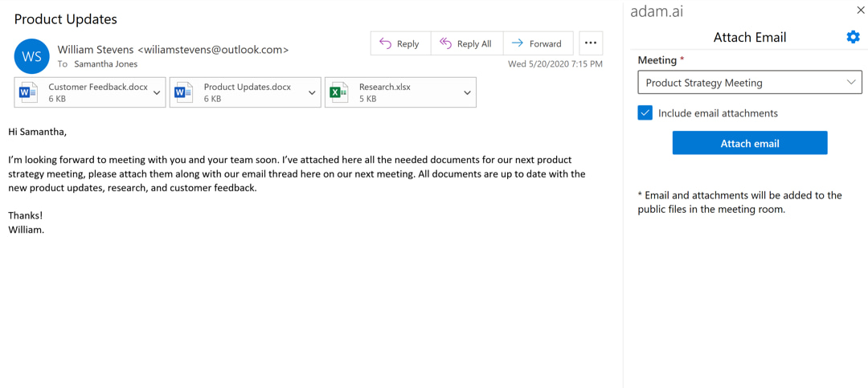Image resolution: width=868 pixels, height=388 pixels.
Task: Expand Product Updates.docx attachment dropdown arrow
Action: (x=312, y=92)
